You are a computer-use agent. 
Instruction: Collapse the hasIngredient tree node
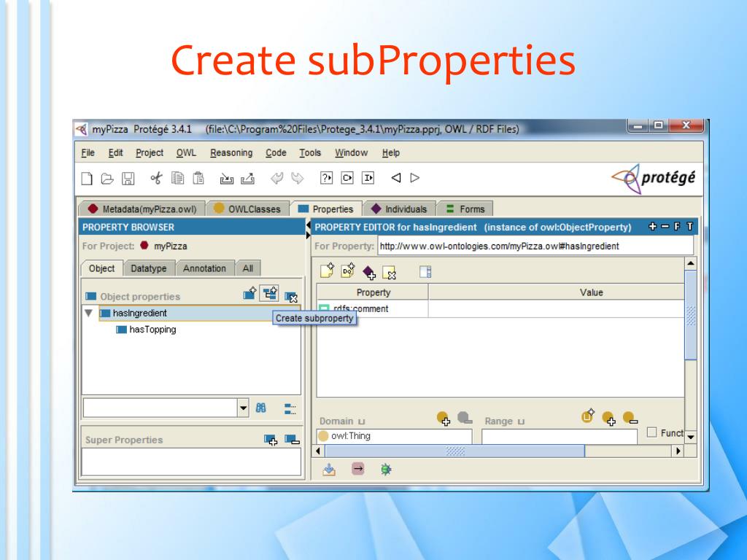click(88, 313)
